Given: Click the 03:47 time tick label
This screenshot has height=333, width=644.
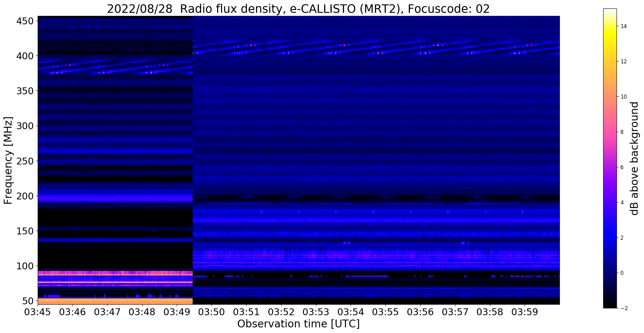Looking at the screenshot, I should click(108, 311).
